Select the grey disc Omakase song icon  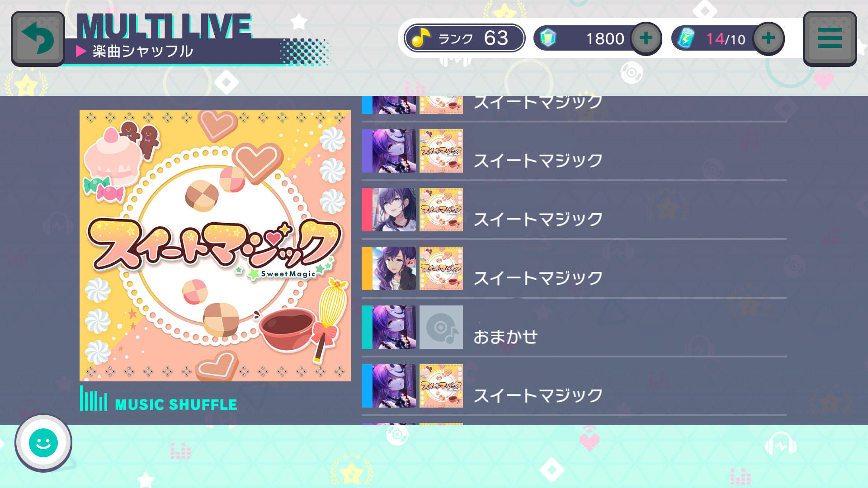441,327
